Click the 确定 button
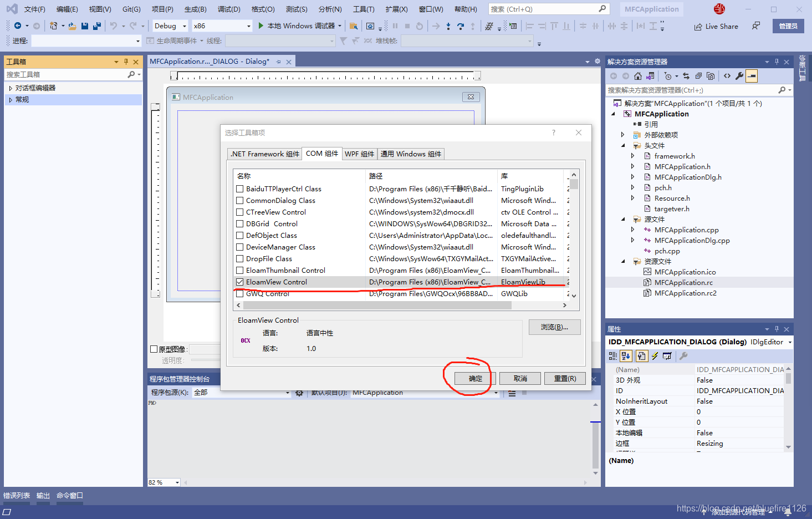The width and height of the screenshot is (812, 519). tap(475, 378)
